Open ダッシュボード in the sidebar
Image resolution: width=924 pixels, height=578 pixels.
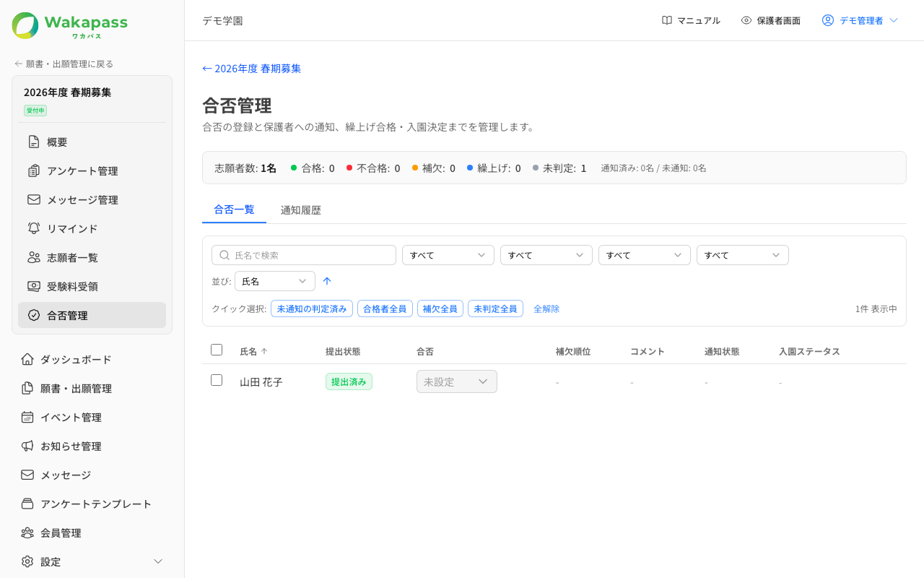point(92,359)
